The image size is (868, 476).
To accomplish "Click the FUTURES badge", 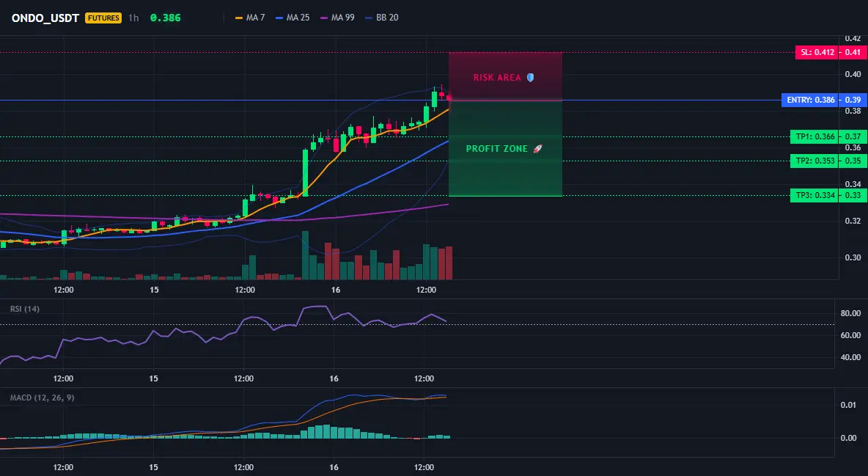I will click(103, 18).
